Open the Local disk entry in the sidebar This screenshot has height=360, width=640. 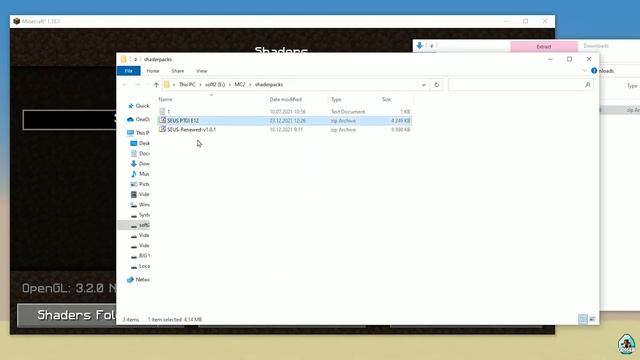pyautogui.click(x=140, y=266)
